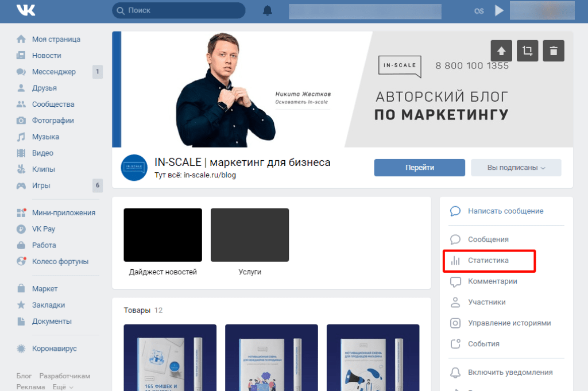The height and width of the screenshot is (391, 588).
Task: Click the Разработчикам footer link
Action: coord(64,376)
